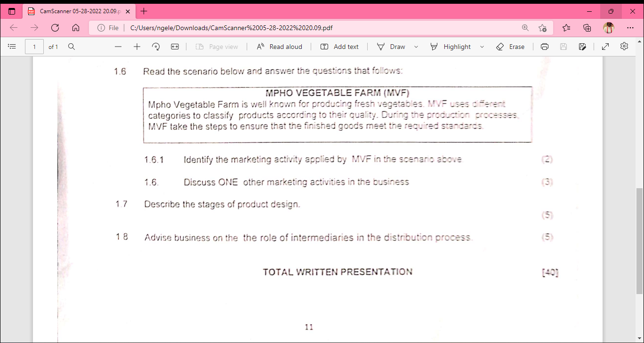Rotate the PDF page
Viewport: 644px width, 343px height.
pos(155,47)
